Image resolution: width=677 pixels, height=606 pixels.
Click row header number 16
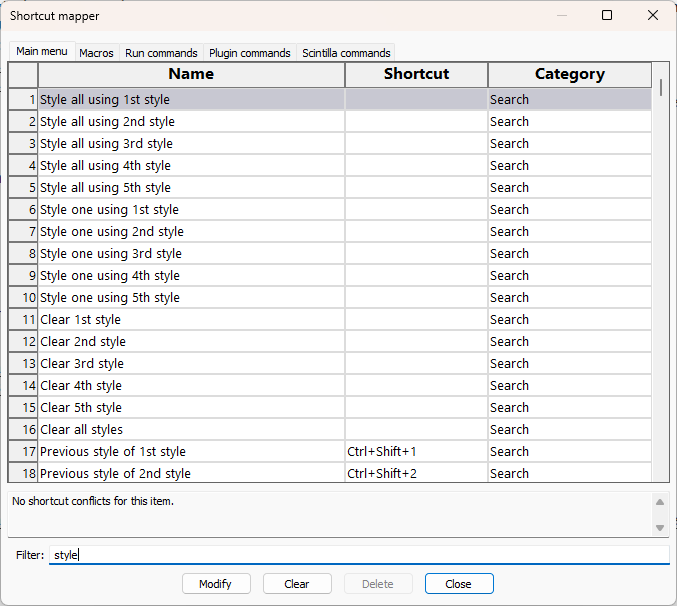click(x=23, y=430)
